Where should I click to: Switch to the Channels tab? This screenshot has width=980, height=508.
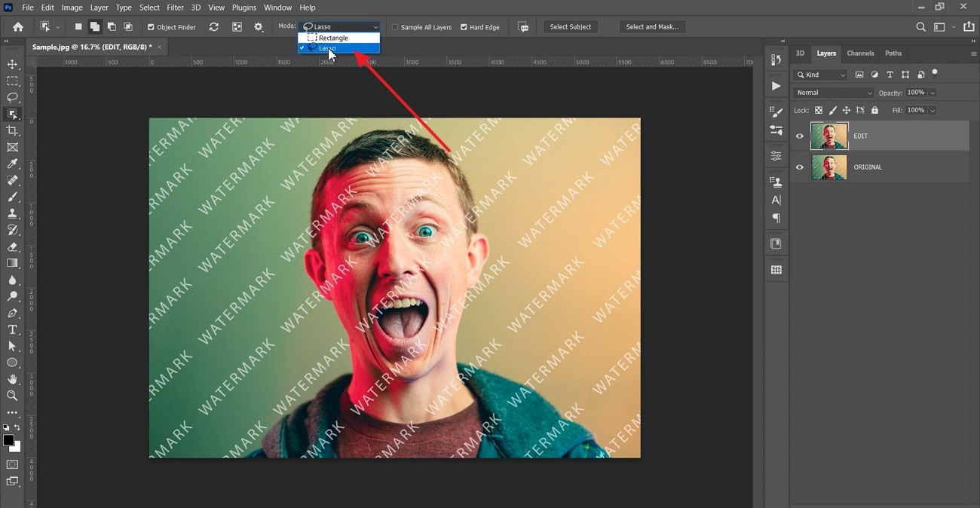pos(860,54)
